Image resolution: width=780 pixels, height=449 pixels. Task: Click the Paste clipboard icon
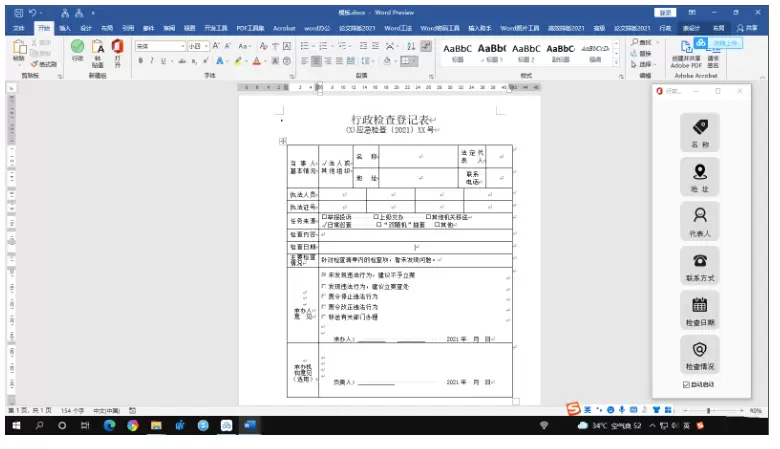click(x=19, y=48)
